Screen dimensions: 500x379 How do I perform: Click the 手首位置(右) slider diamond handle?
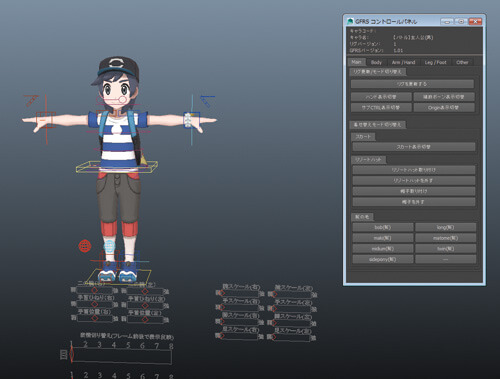95,318
